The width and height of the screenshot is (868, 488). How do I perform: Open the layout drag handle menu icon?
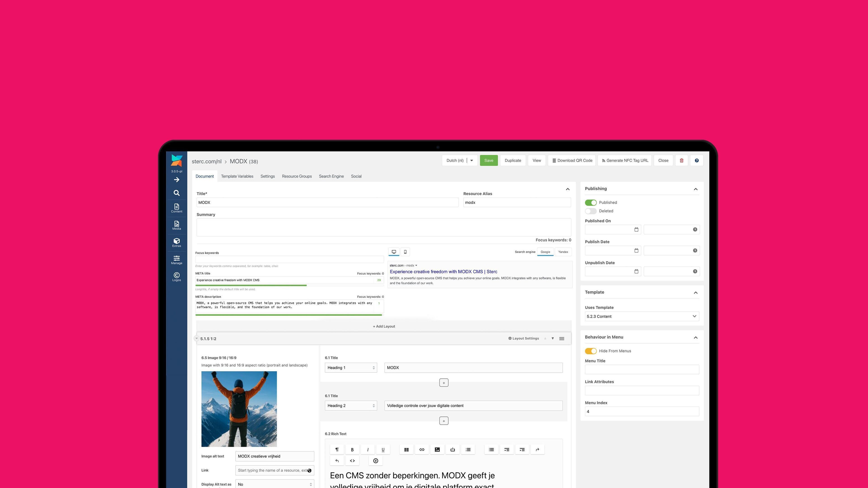coord(562,339)
